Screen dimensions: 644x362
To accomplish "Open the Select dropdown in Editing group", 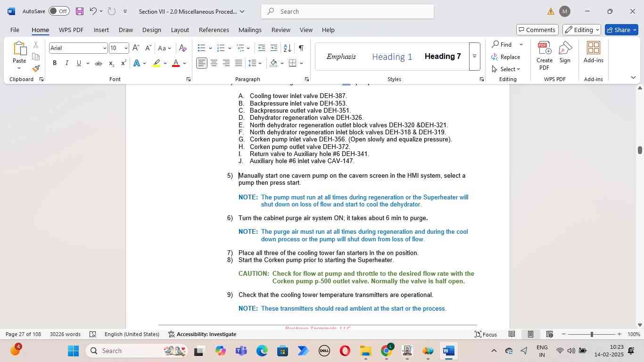I will coord(506,69).
